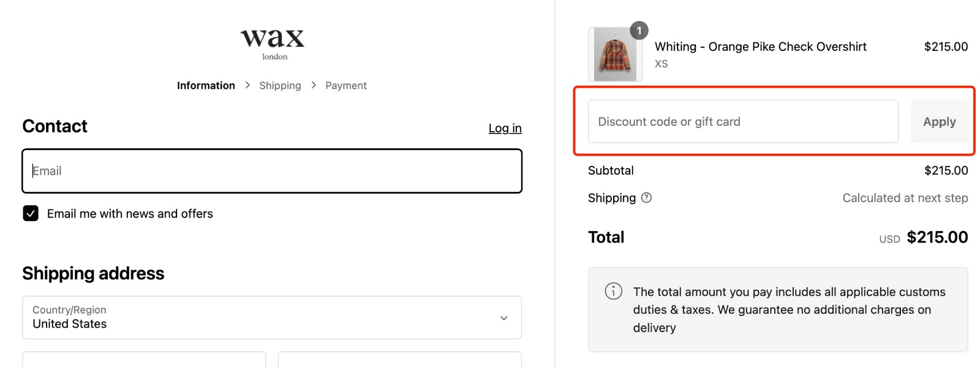The width and height of the screenshot is (980, 367).
Task: Click the info circle icon beside the customs message
Action: (x=612, y=292)
